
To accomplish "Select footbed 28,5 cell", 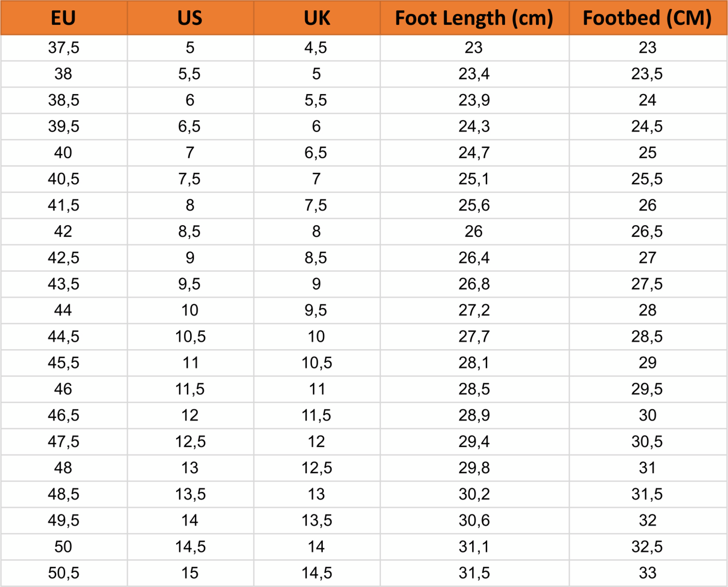I will coord(647,336).
